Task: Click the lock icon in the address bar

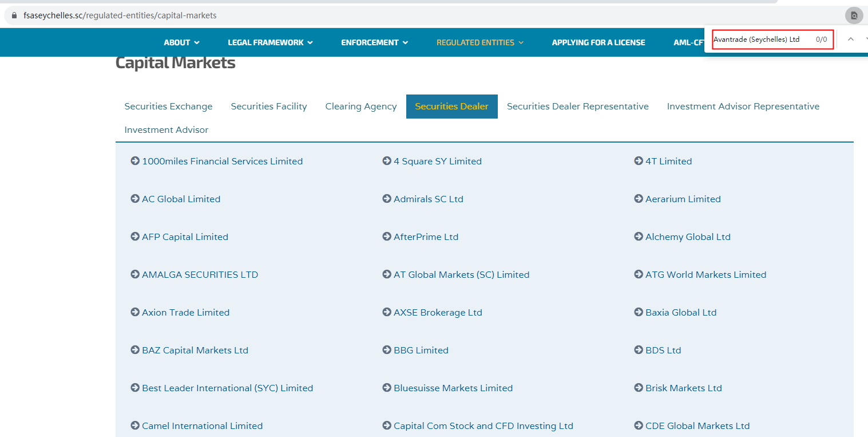Action: (x=14, y=15)
